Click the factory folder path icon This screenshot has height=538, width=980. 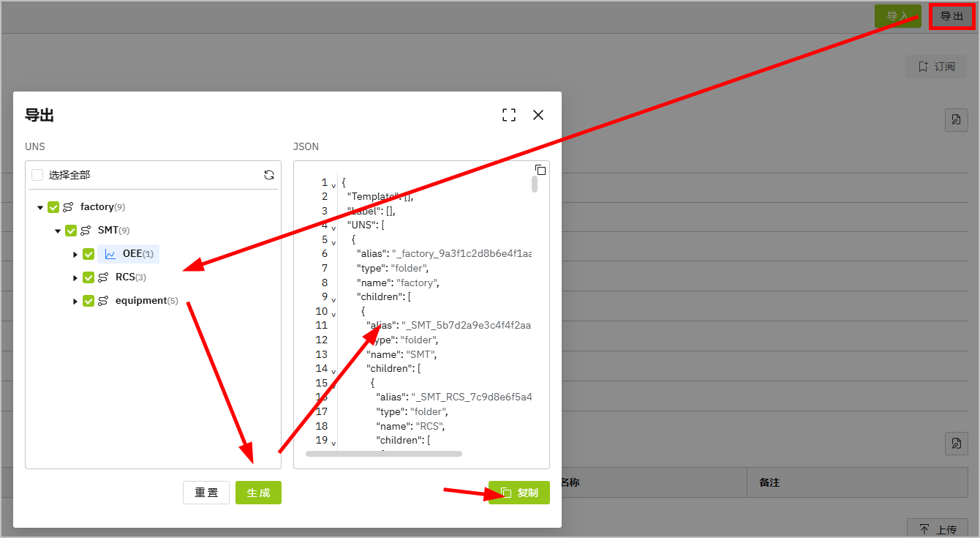click(68, 207)
